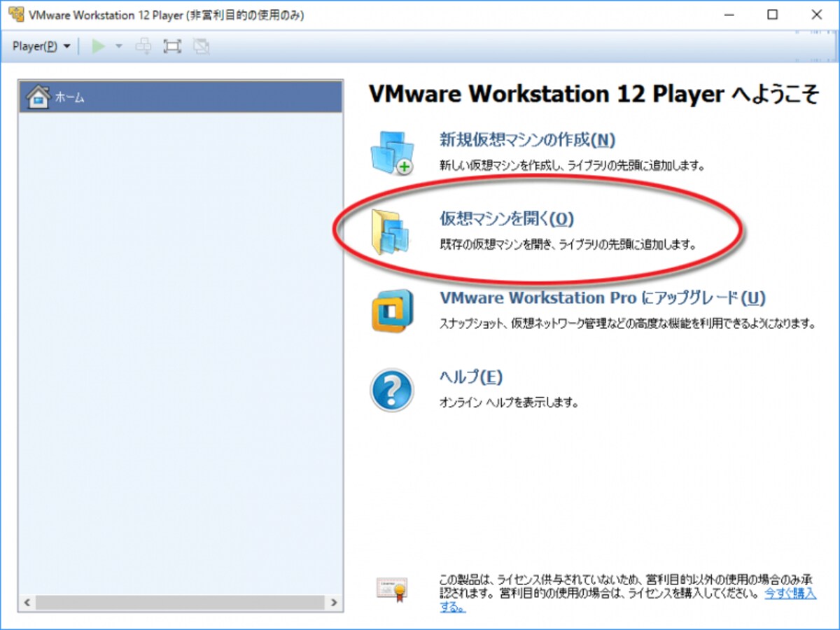This screenshot has width=840, height=630.
Task: Click the green Power On play icon
Action: click(x=99, y=46)
